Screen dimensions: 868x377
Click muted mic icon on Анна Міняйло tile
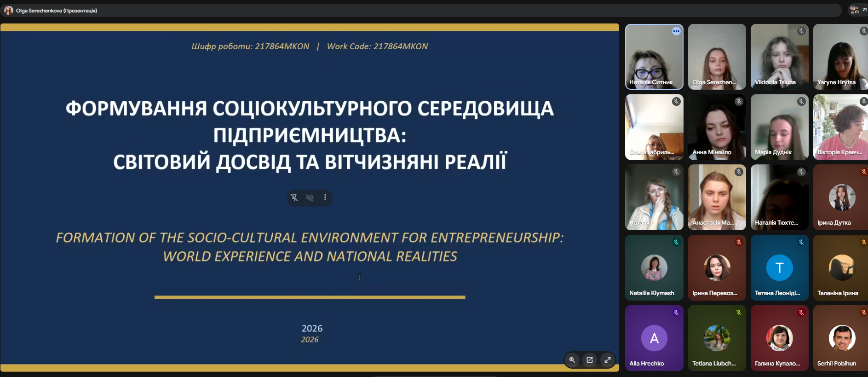pos(739,102)
